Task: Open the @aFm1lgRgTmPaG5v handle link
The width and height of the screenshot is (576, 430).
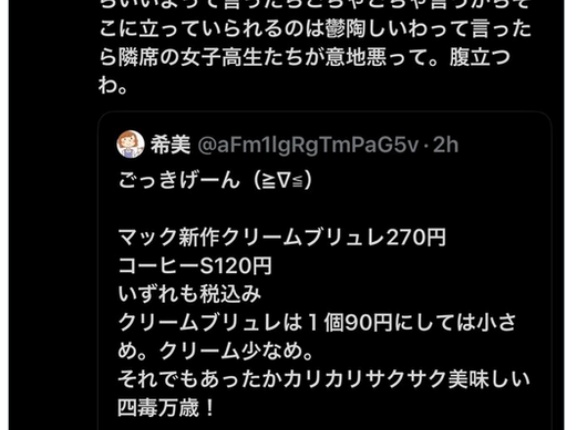Action: (x=308, y=145)
